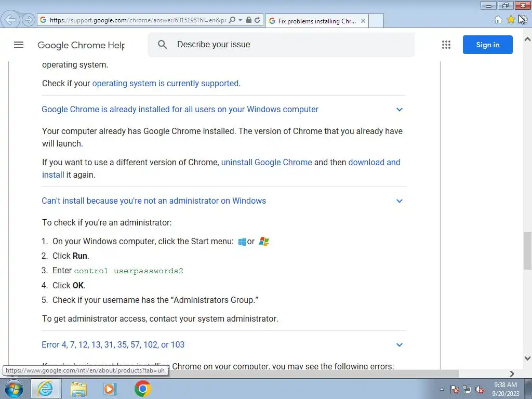
Task: Click chevron beside 'not an administrator on Windows'
Action: (400, 201)
